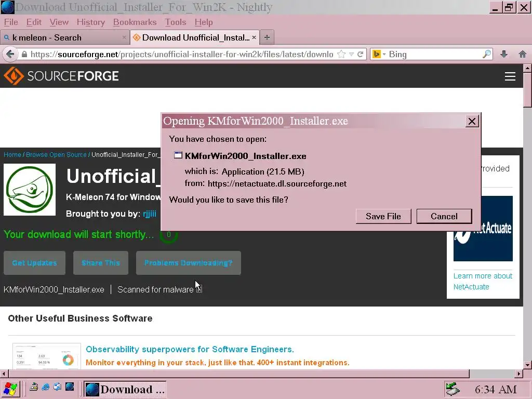Bookmark this page with the star icon
The image size is (532, 399).
point(342,54)
